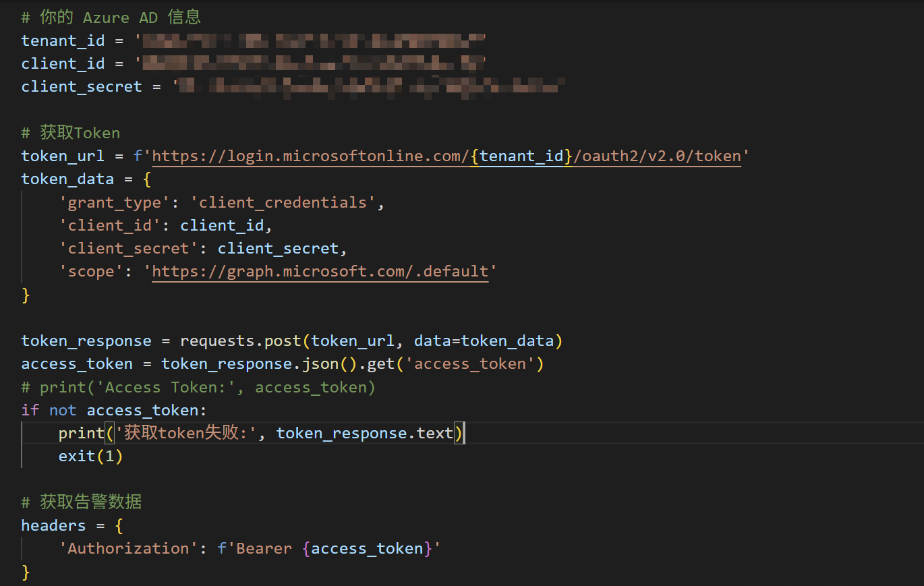Click the '# 你的 Azure AD 信息' comment

tap(111, 18)
